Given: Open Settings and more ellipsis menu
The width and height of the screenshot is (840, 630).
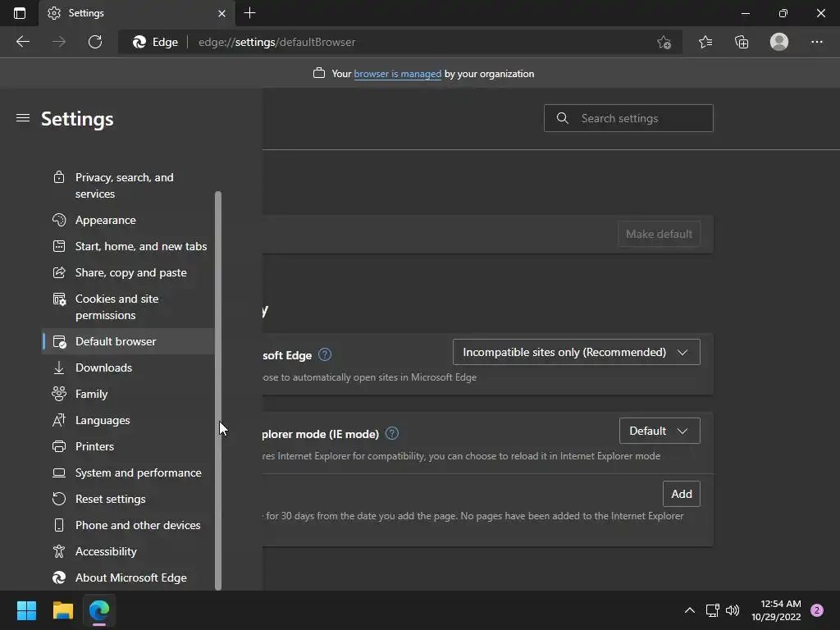Looking at the screenshot, I should click(816, 42).
